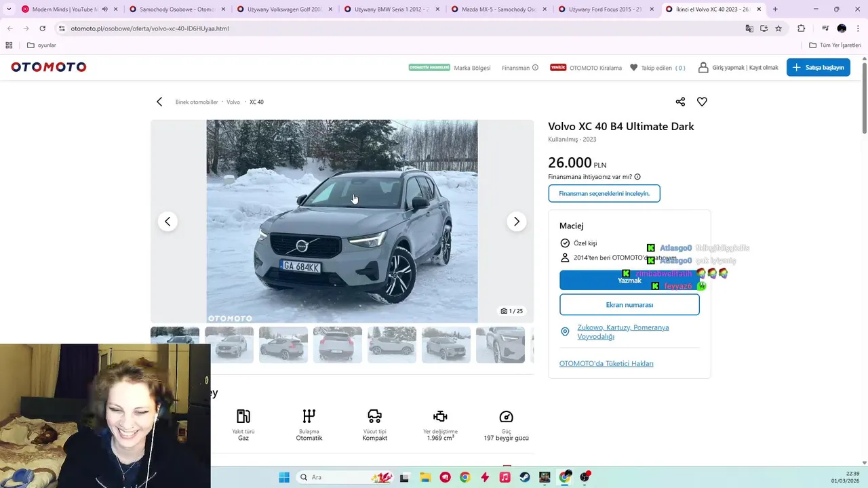Click the browser back arrow
Viewport: 868px width, 488px height.
pos(10,28)
